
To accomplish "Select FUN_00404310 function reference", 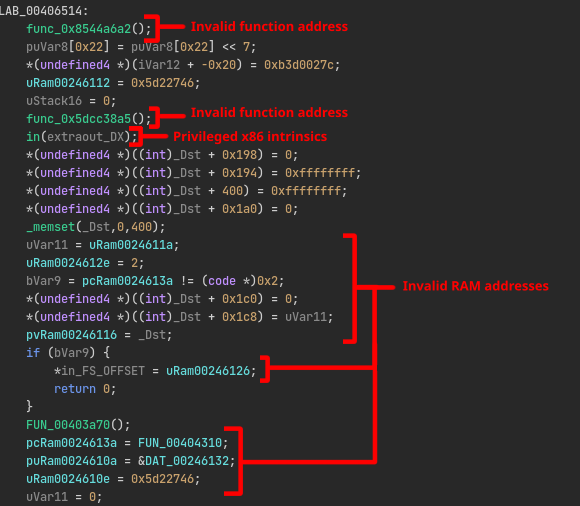I will [180, 443].
